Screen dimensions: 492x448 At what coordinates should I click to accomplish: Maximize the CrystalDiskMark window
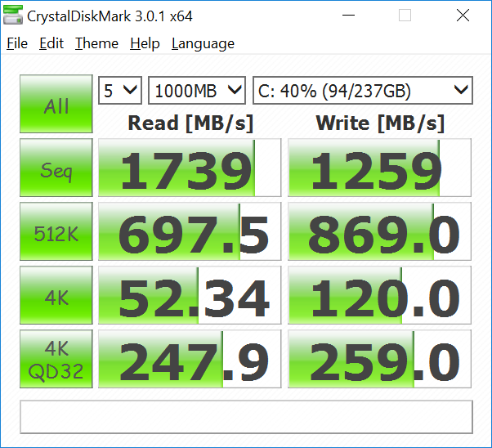tap(405, 15)
